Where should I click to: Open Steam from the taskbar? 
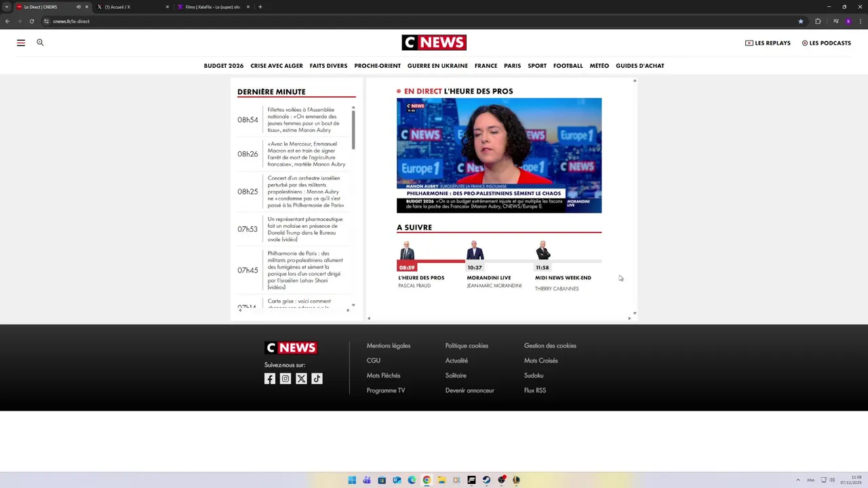tap(486, 480)
